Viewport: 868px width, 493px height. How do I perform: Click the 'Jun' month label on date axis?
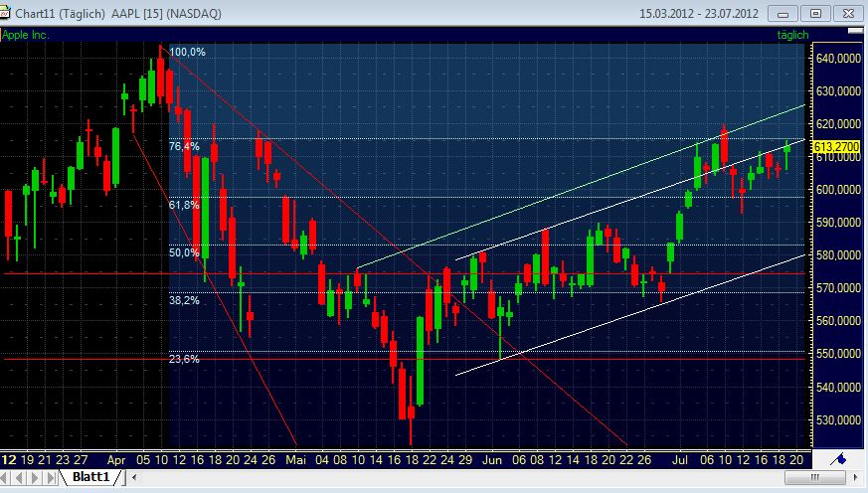click(491, 460)
